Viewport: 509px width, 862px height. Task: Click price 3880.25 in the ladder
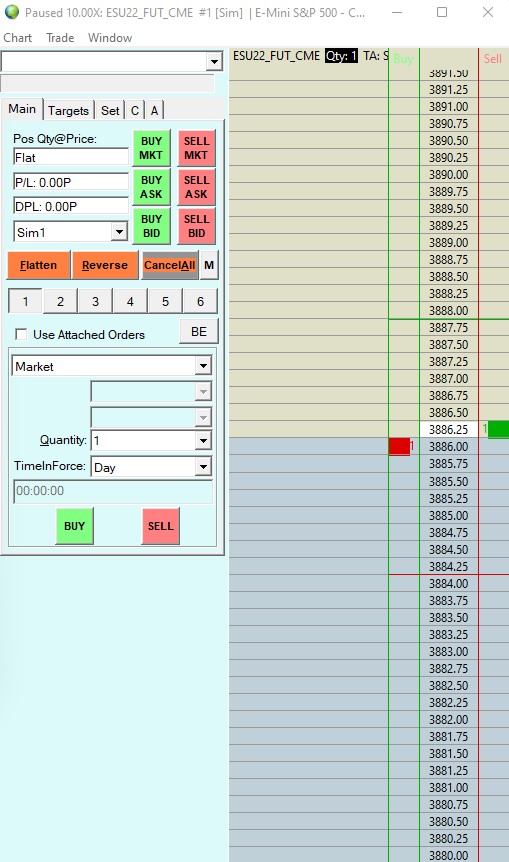coord(449,838)
